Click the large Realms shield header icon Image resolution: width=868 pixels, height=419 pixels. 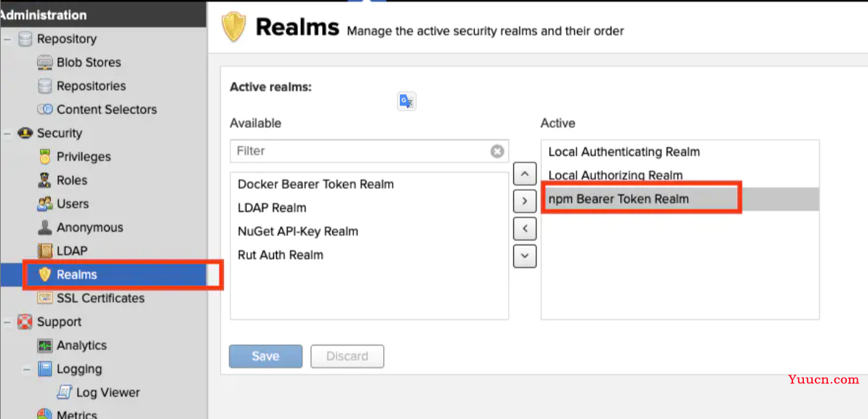(x=233, y=27)
